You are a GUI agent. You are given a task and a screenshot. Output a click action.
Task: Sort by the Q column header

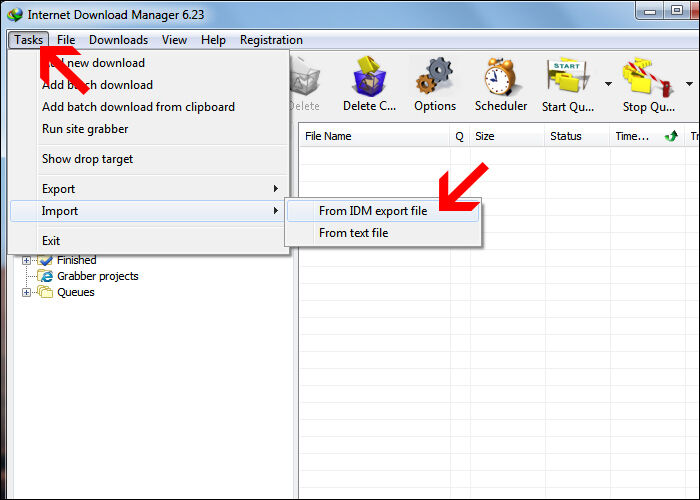pyautogui.click(x=460, y=136)
